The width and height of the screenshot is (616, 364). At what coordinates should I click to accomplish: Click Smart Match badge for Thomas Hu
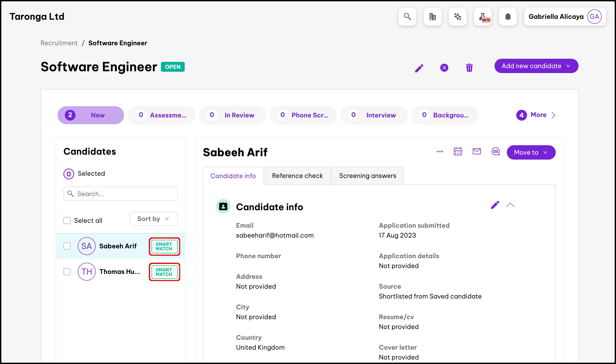pos(164,272)
